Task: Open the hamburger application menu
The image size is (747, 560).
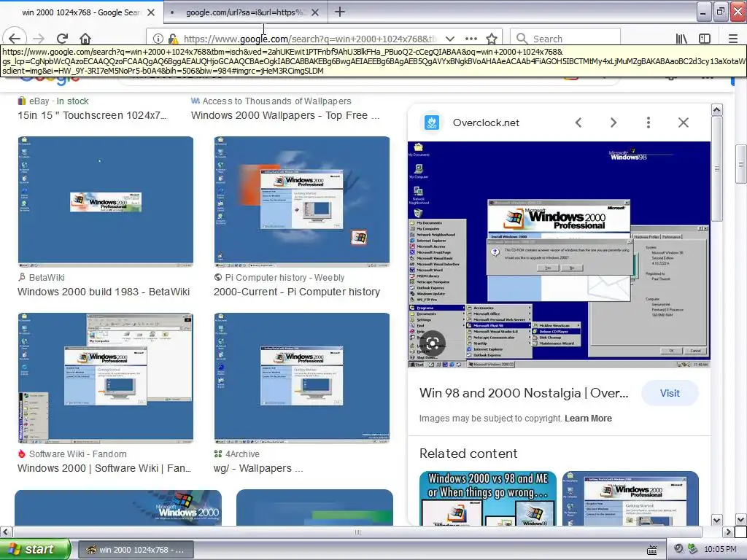Action: coord(732,39)
